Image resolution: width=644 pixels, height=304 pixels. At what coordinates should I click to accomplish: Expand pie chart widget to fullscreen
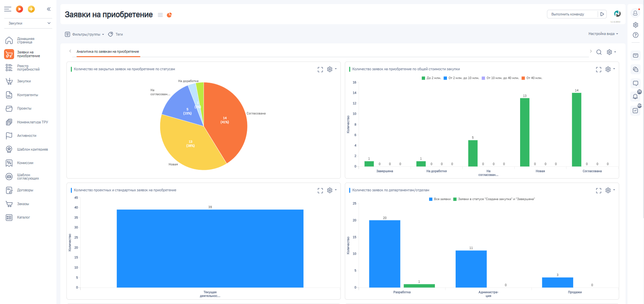320,69
